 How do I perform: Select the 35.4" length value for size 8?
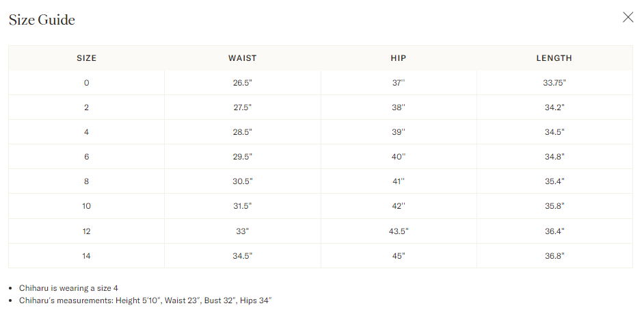click(554, 181)
